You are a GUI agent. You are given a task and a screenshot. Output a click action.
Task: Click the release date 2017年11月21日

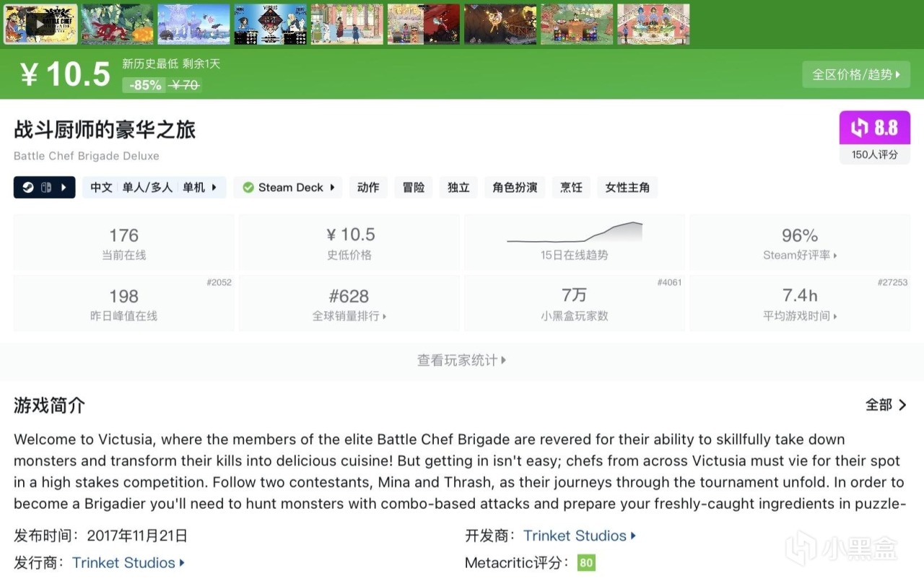(137, 536)
